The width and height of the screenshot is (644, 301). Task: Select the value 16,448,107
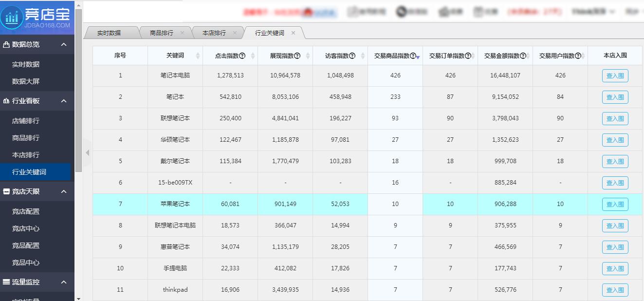tap(505, 75)
